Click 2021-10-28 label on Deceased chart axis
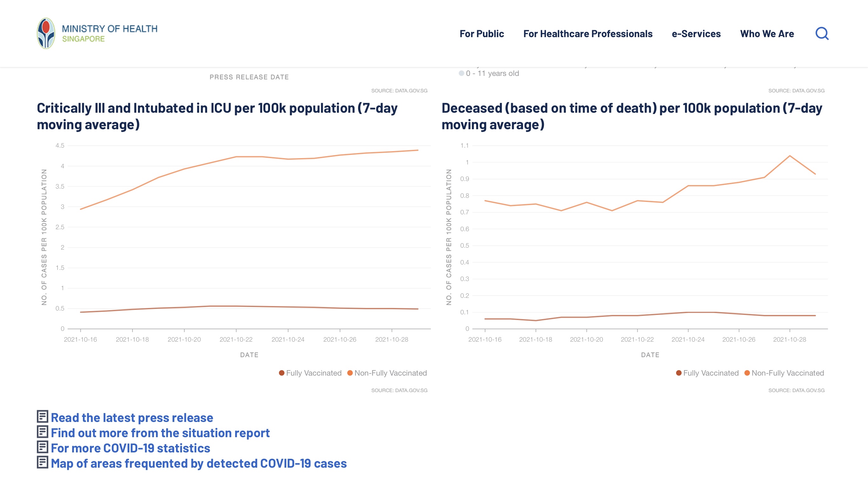Viewport: 868px width, 481px height. 790,339
